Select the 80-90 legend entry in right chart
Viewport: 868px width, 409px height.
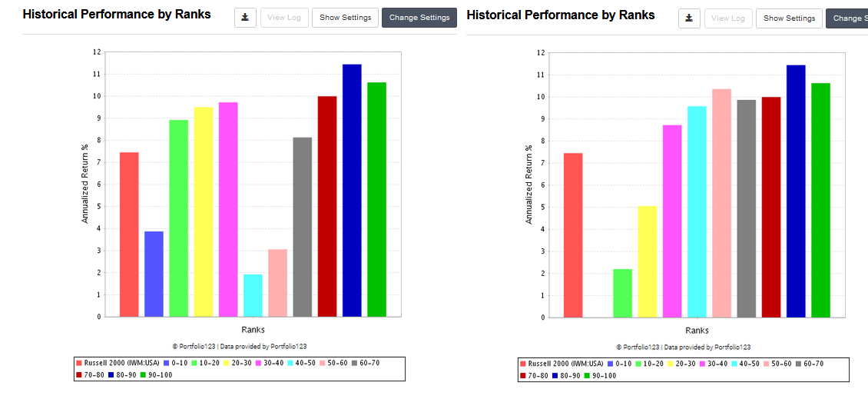click(566, 376)
